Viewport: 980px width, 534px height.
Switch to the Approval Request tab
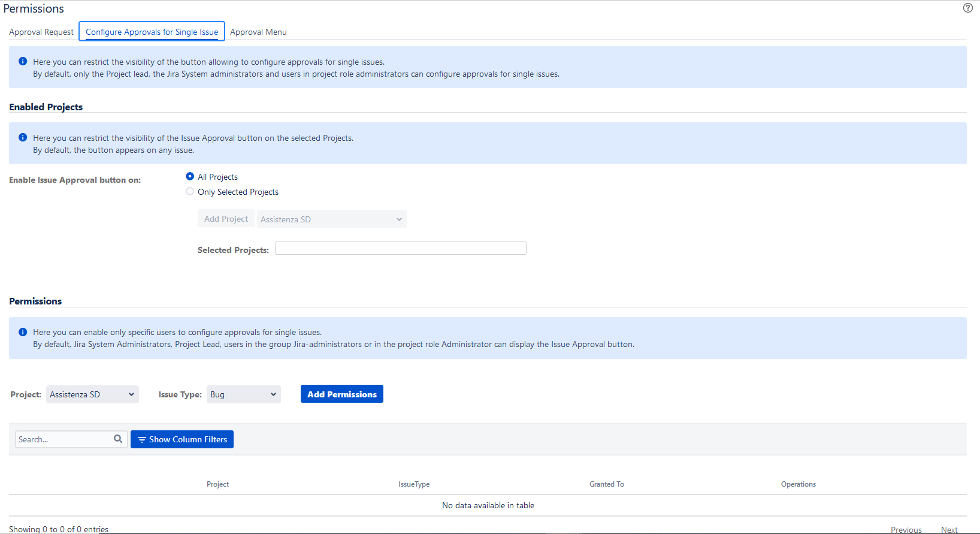[x=41, y=32]
